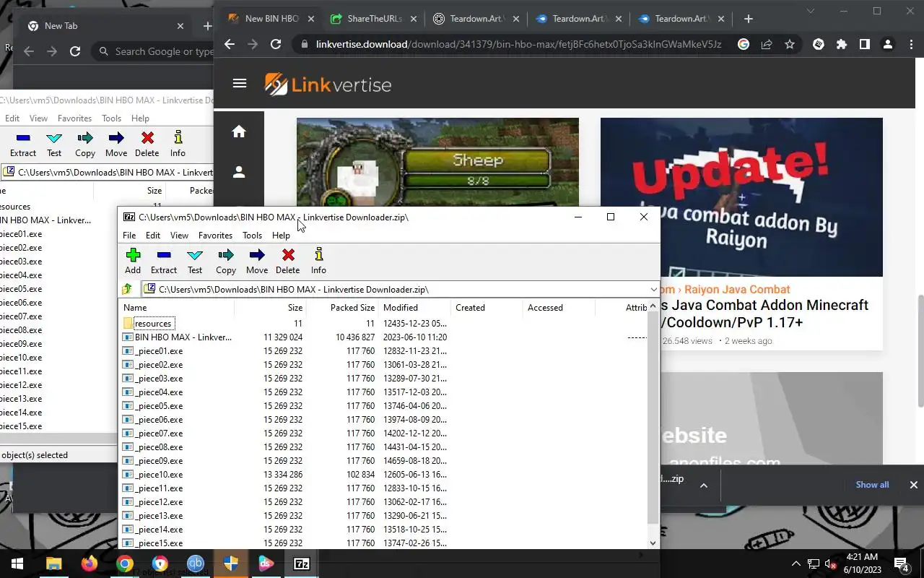
Task: Open the notification center in the taskbar
Action: [902, 564]
